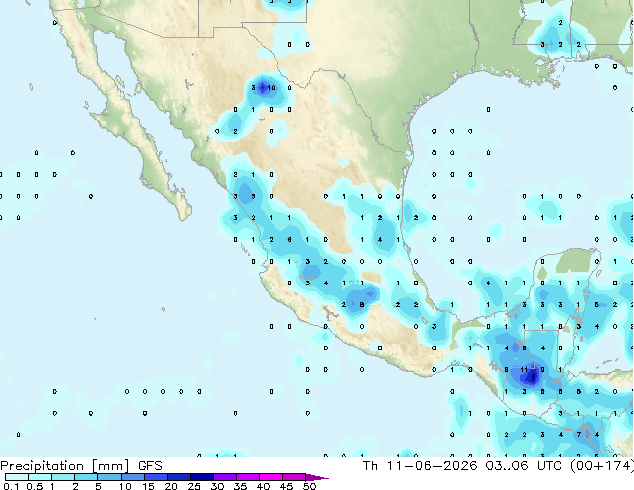This screenshot has width=634, height=490.
Task: Click the "03..06 UTC" time range text
Action: coord(524,466)
